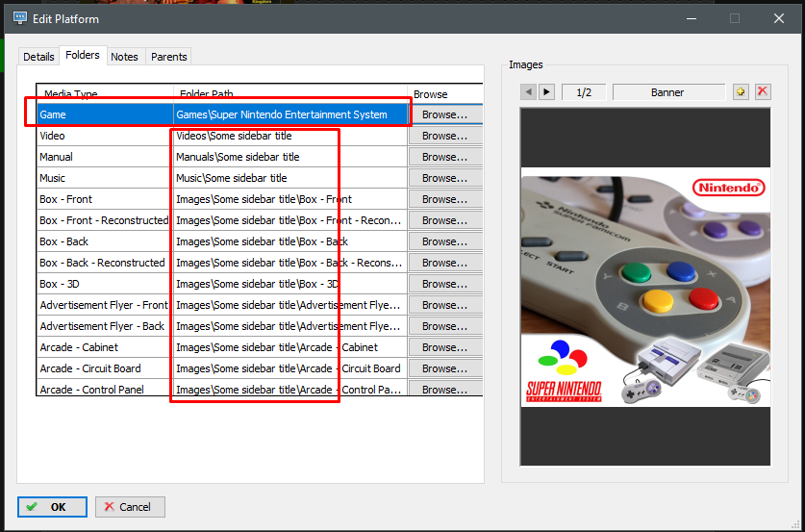The image size is (805, 532).
Task: Select the Music media type cell
Action: (x=105, y=178)
